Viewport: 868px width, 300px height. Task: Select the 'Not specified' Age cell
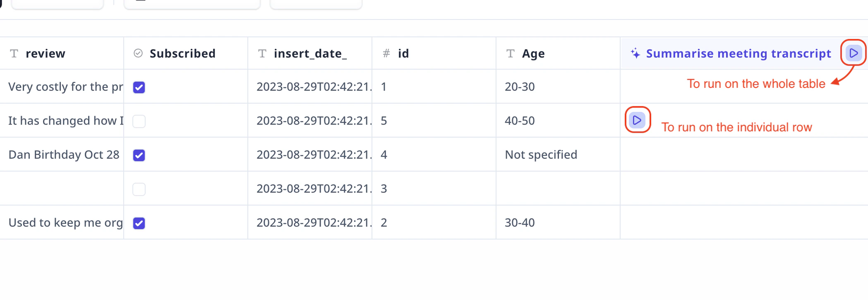point(541,155)
